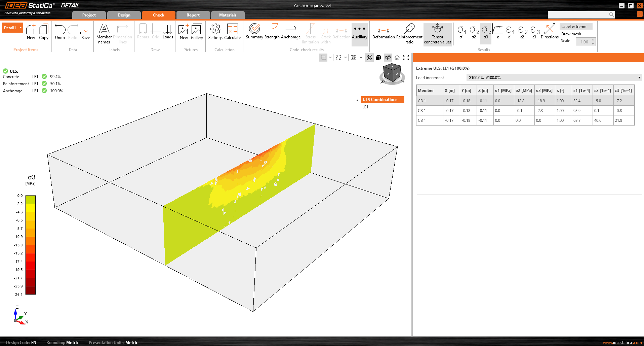Open the picture Gallery
The height and width of the screenshot is (346, 644).
[197, 32]
